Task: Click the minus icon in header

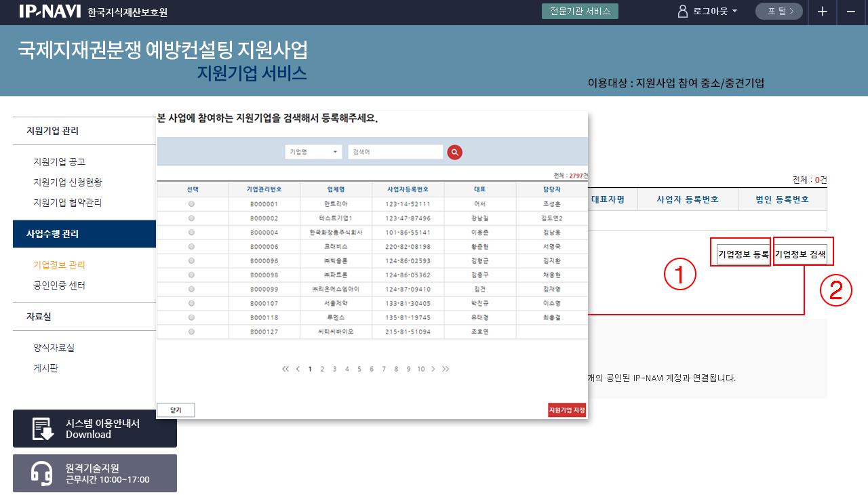Action: (x=850, y=12)
